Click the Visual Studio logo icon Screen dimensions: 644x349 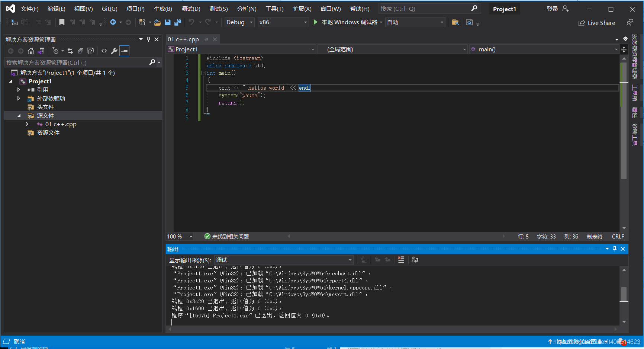coord(11,9)
